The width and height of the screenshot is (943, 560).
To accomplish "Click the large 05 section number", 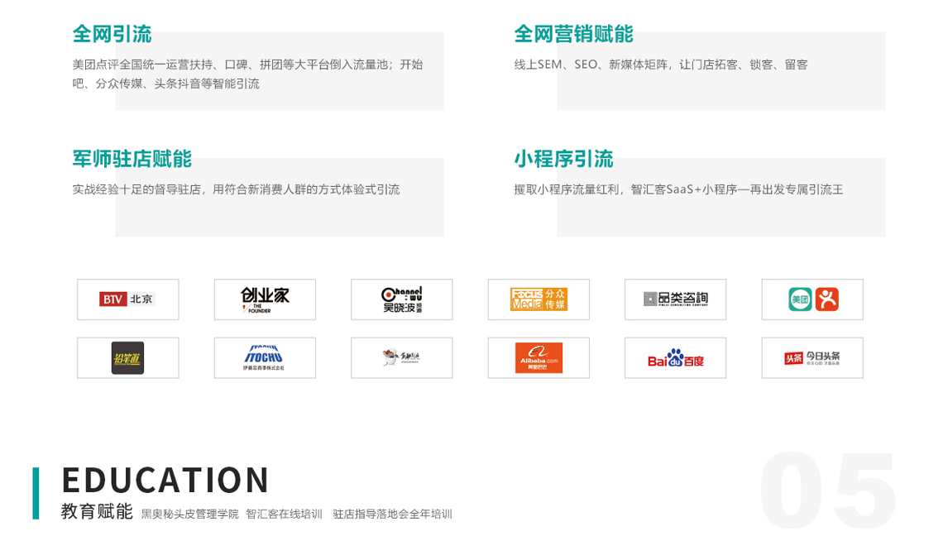I will 827,492.
